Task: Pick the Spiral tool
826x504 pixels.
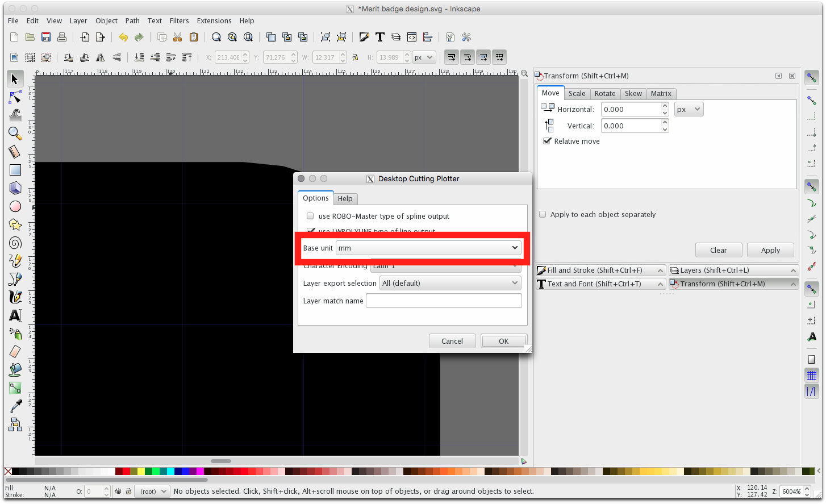Action: (x=15, y=243)
